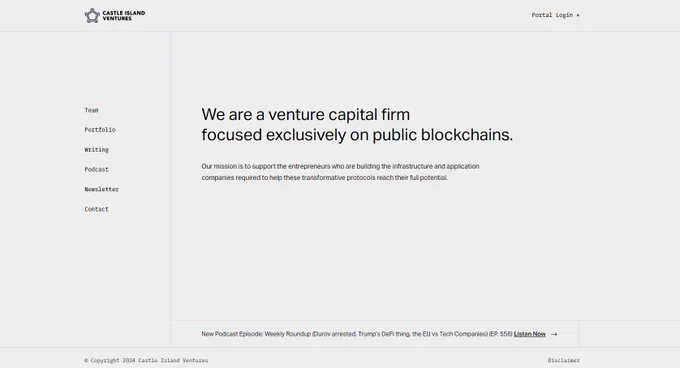Click the New Podcast Episode announcement text
Image resolution: width=680 pixels, height=368 pixels.
[x=356, y=334]
